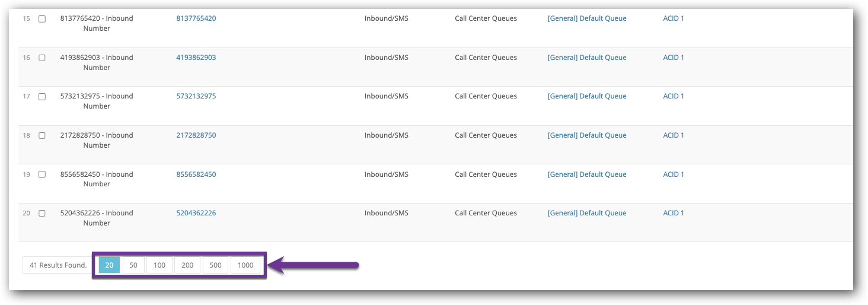The width and height of the screenshot is (868, 305).
Task: Tick the checkbox in row 17
Action: point(42,97)
